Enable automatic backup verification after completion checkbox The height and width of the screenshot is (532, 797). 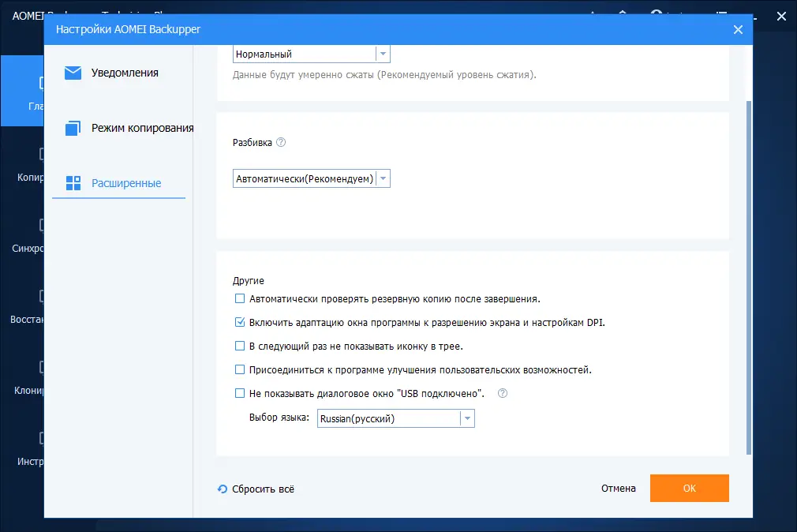click(240, 298)
